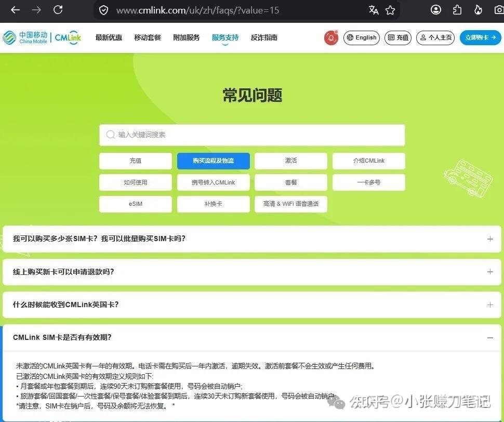The image size is (504, 422).
Task: Open the 服务支持 menu
Action: click(x=225, y=37)
